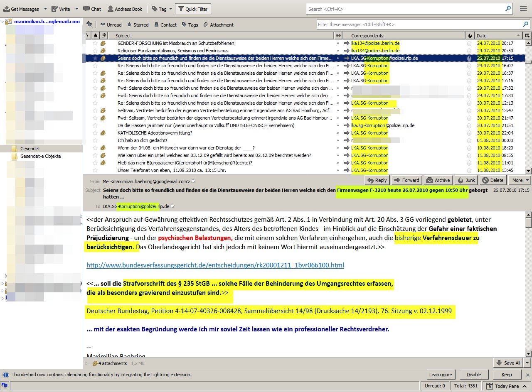The width and height of the screenshot is (532, 392).
Task: Reply to the open message
Action: tap(377, 180)
